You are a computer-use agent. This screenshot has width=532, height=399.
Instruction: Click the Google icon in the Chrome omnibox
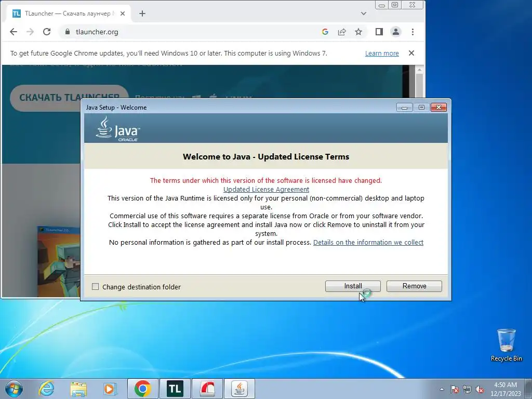coord(325,32)
